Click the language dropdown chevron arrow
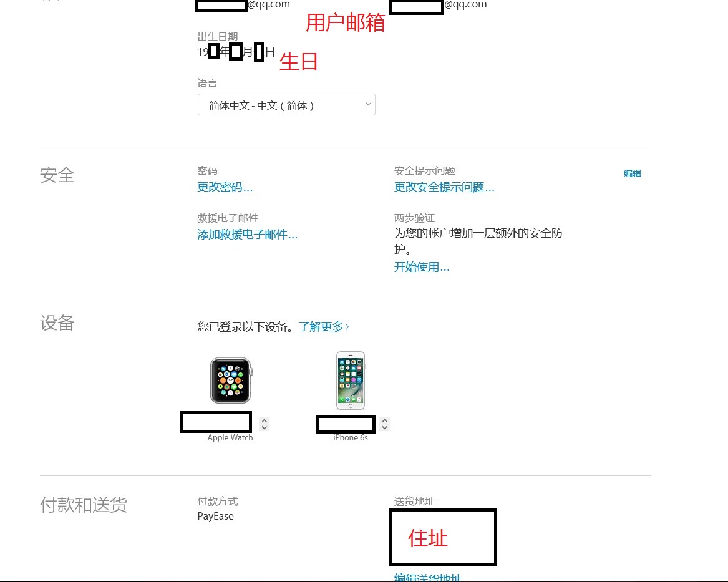The width and height of the screenshot is (728, 582). (x=367, y=104)
